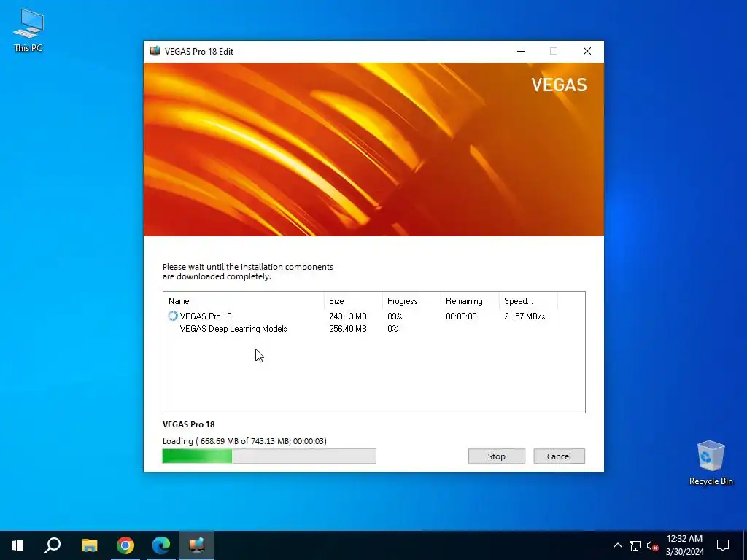This screenshot has width=747, height=560.
Task: Click the 89% progress value
Action: (x=395, y=316)
